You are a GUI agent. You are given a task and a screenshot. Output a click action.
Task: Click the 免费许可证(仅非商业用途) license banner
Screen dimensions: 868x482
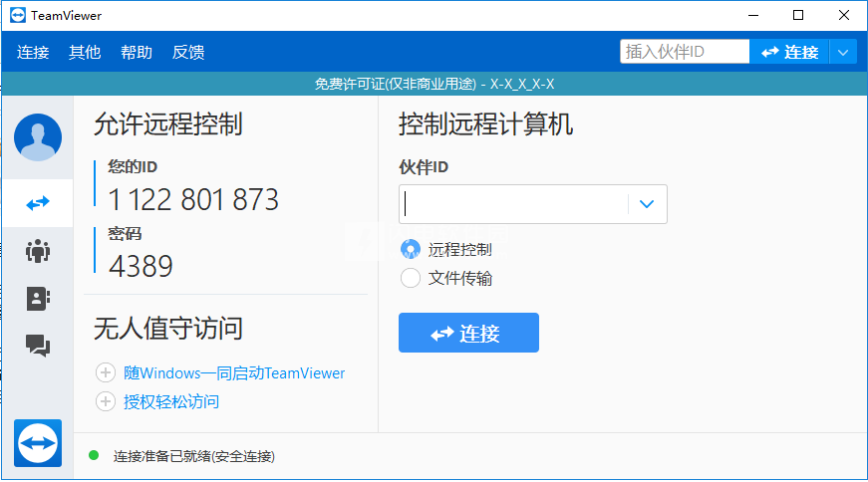[x=434, y=84]
